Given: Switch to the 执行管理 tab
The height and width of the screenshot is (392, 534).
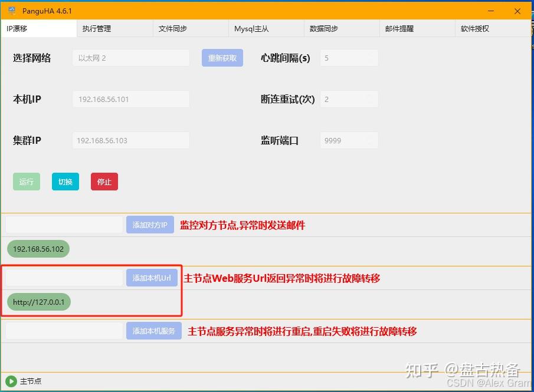Looking at the screenshot, I should tap(97, 28).
